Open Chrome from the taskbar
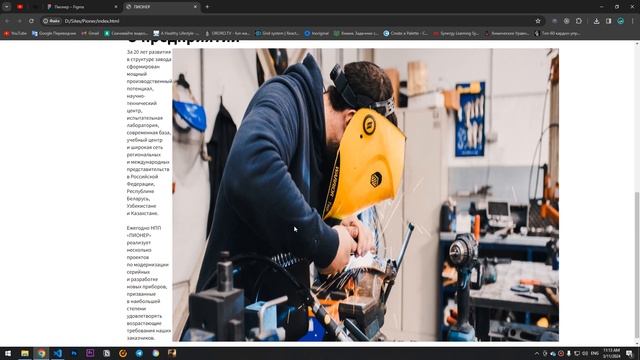Image resolution: width=640 pixels, height=360 pixels. 41,353
